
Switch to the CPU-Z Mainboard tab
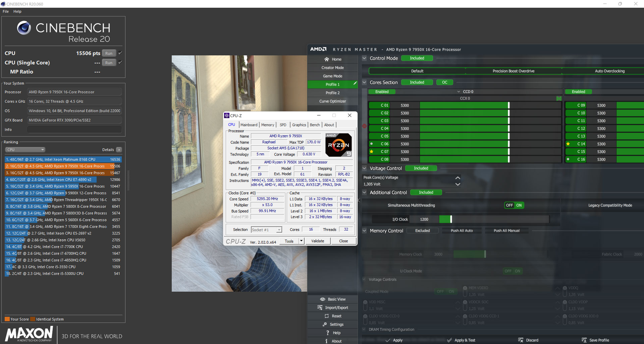249,125
